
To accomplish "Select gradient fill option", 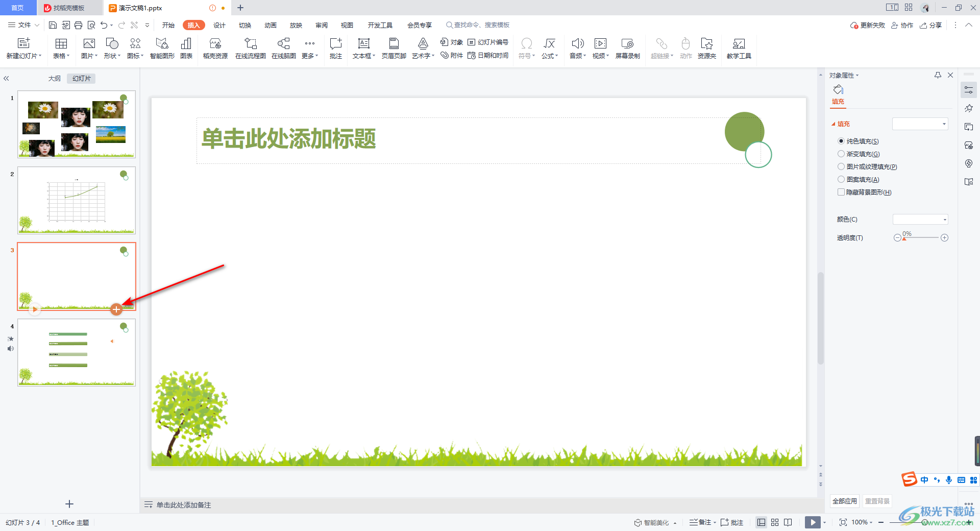I will (841, 154).
